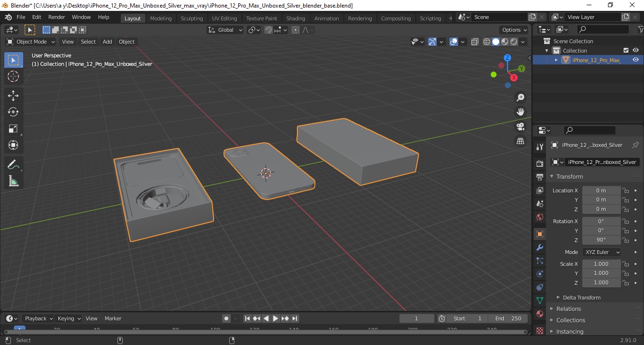
Task: Open Object Mode dropdown
Action: pyautogui.click(x=31, y=42)
